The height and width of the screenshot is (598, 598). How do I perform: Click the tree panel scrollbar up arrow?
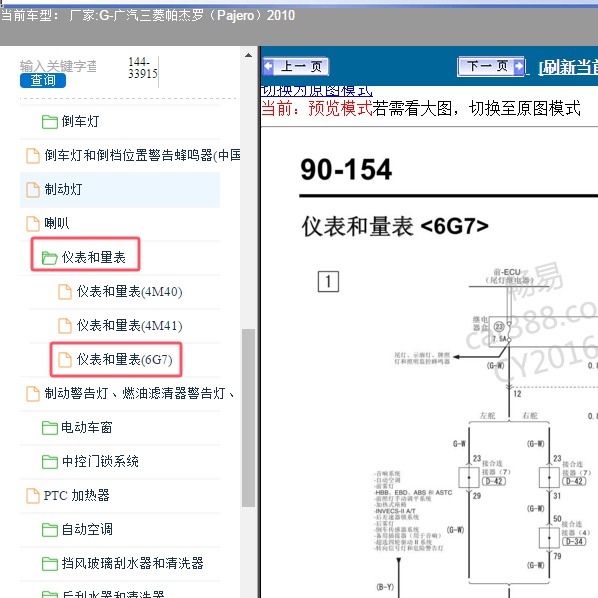(248, 55)
